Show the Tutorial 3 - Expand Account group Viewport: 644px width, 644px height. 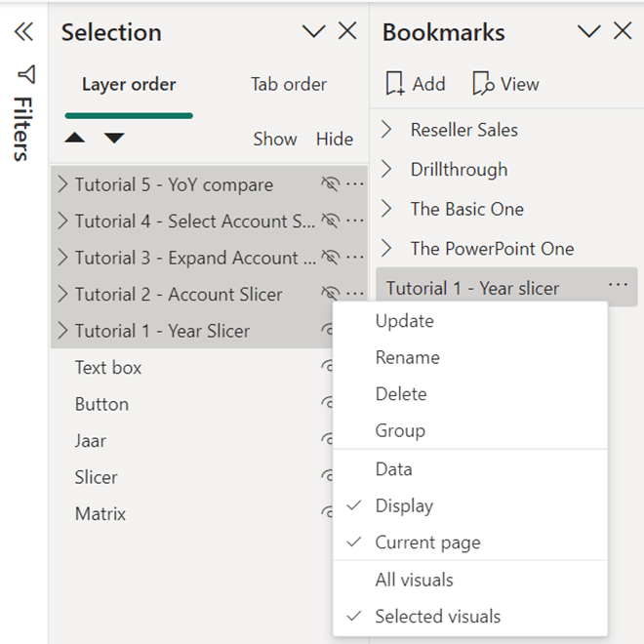click(330, 258)
